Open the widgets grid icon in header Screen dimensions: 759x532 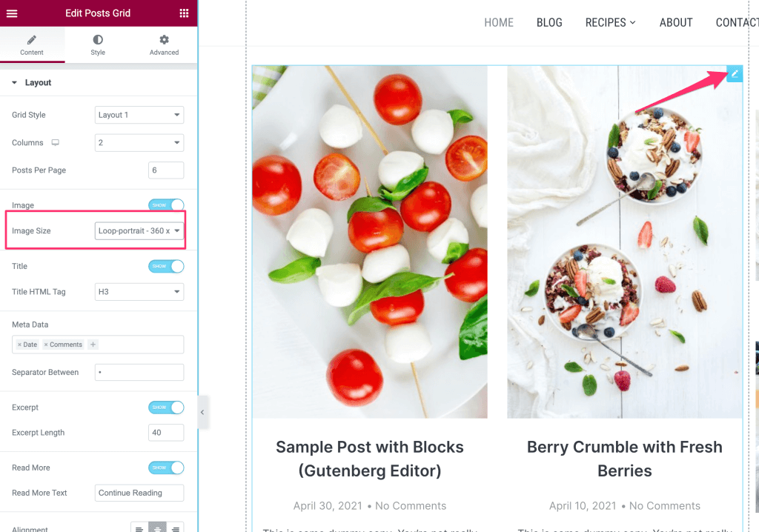tap(184, 13)
